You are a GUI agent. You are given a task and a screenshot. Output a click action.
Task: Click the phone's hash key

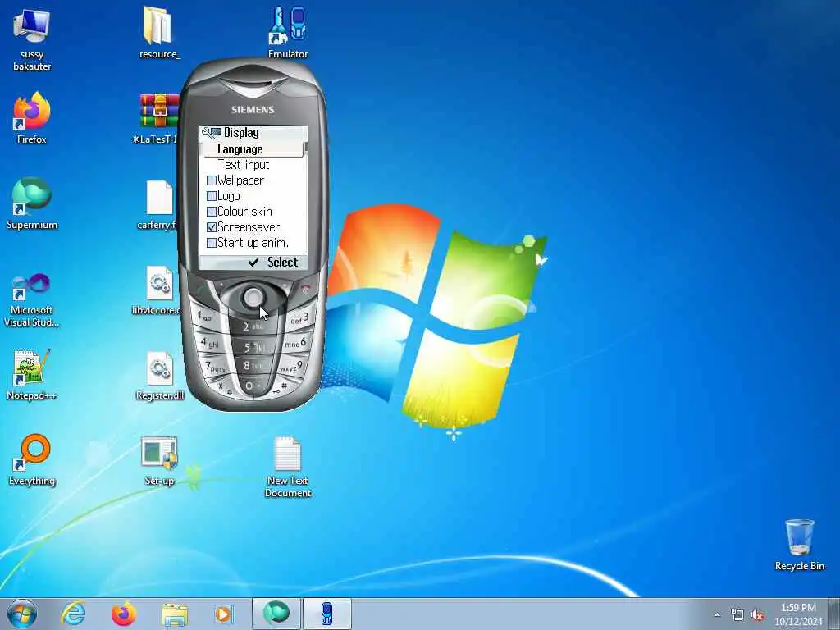284,387
